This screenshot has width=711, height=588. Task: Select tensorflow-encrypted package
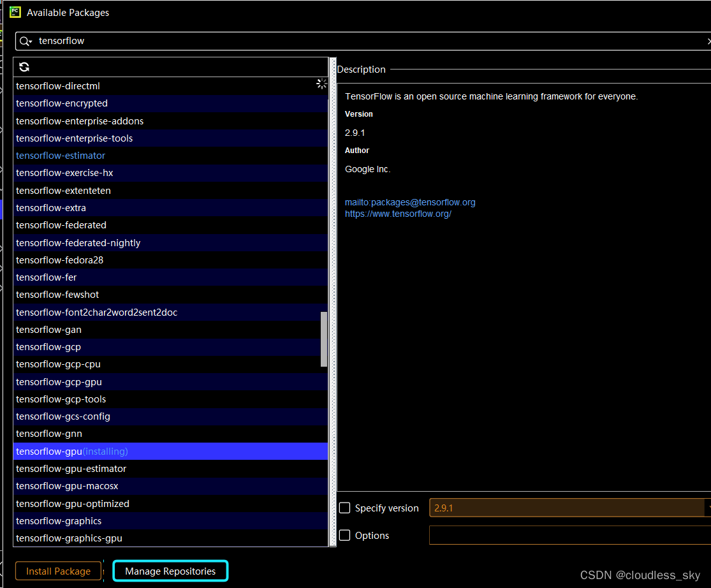point(170,103)
